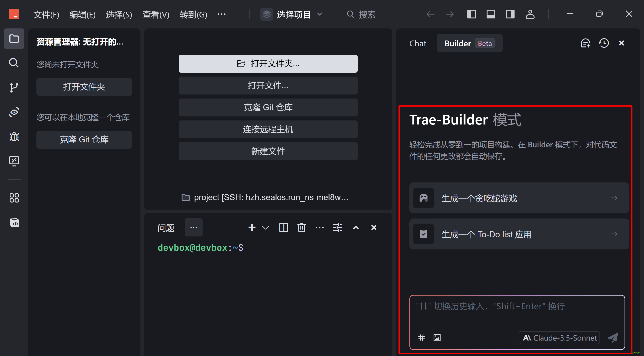Add a new terminal with plus icon
The height and width of the screenshot is (356, 644).
tap(252, 227)
